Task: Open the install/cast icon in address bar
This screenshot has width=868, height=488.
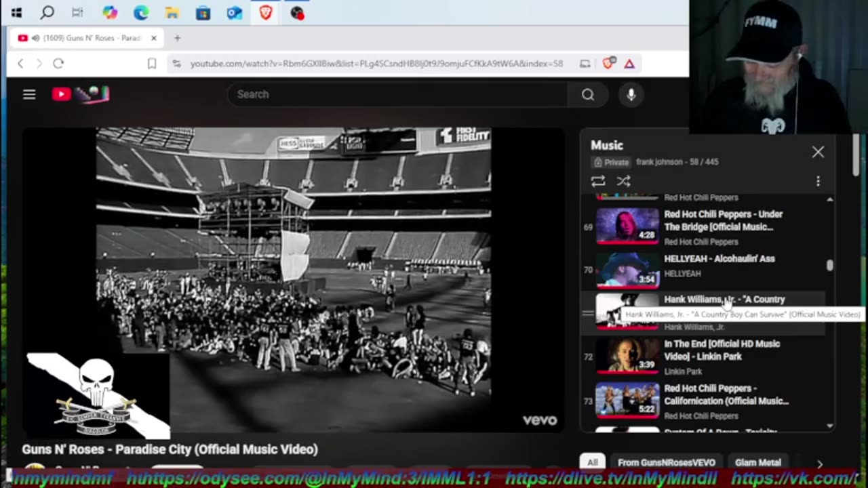Action: (585, 63)
